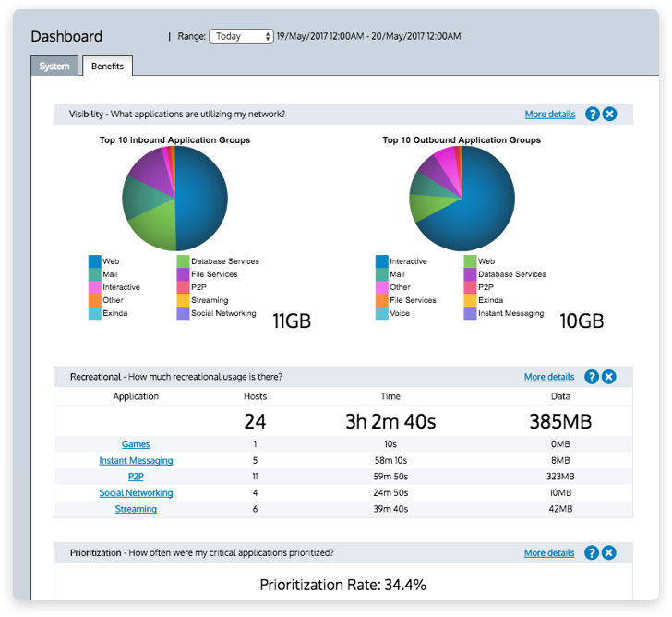Select the Benefits tab
Screen dimensions: 672x617
(x=107, y=67)
